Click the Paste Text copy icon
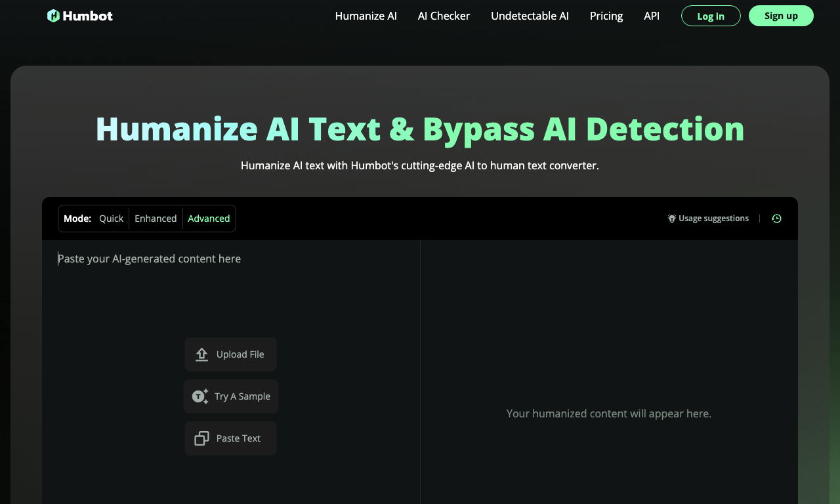 [202, 438]
